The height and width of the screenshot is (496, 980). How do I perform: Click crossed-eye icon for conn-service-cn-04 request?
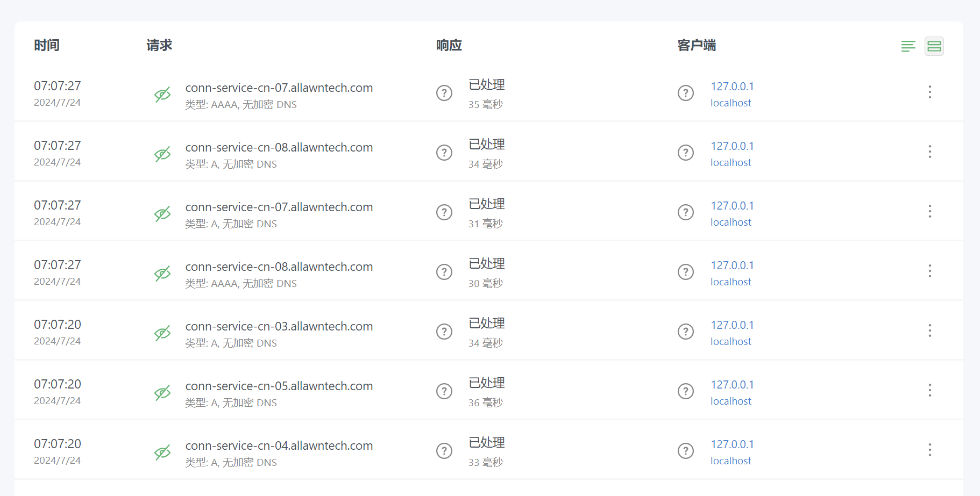(162, 452)
